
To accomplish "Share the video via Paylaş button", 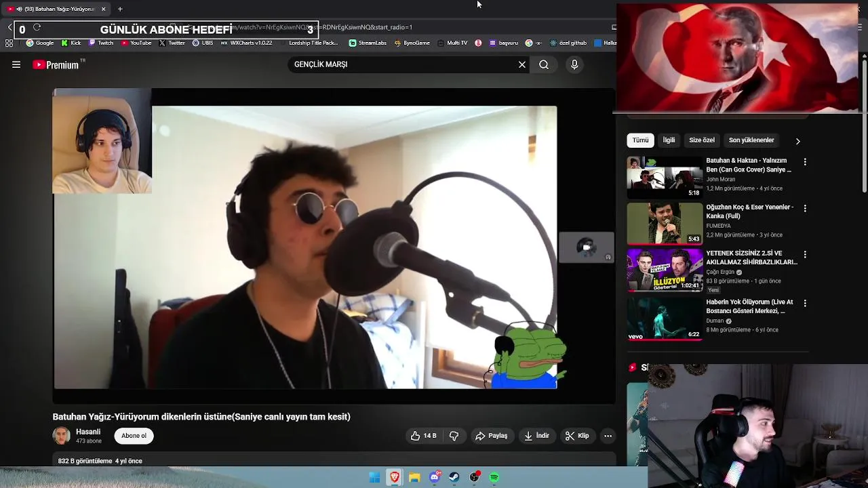I will [492, 436].
